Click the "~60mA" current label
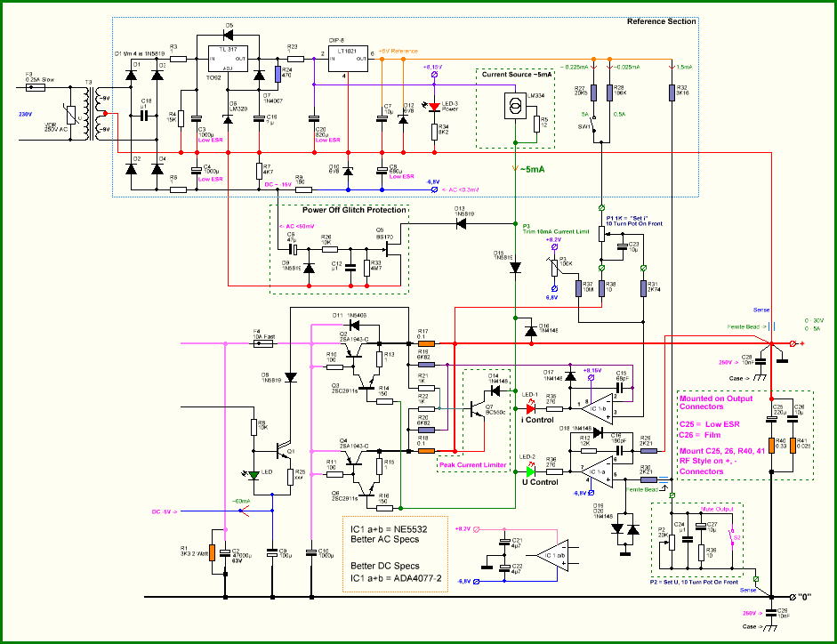Image resolution: width=837 pixels, height=644 pixels. [241, 501]
